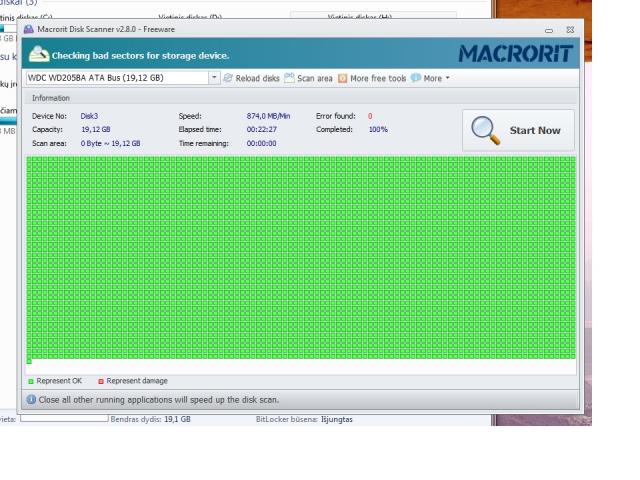640x480 pixels.
Task: Close the Macrorit Disk Scanner window
Action: pyautogui.click(x=570, y=30)
